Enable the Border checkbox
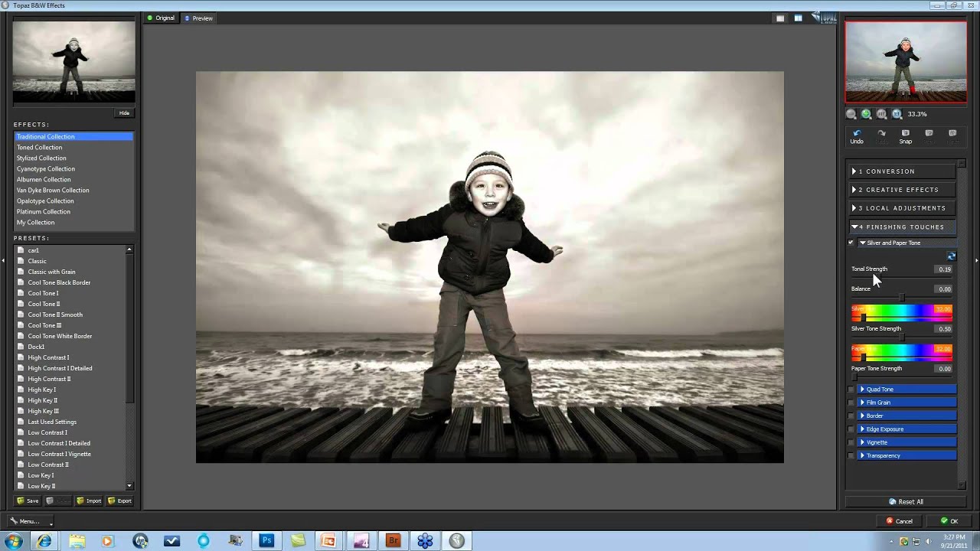Viewport: 980px width, 551px height. click(851, 416)
